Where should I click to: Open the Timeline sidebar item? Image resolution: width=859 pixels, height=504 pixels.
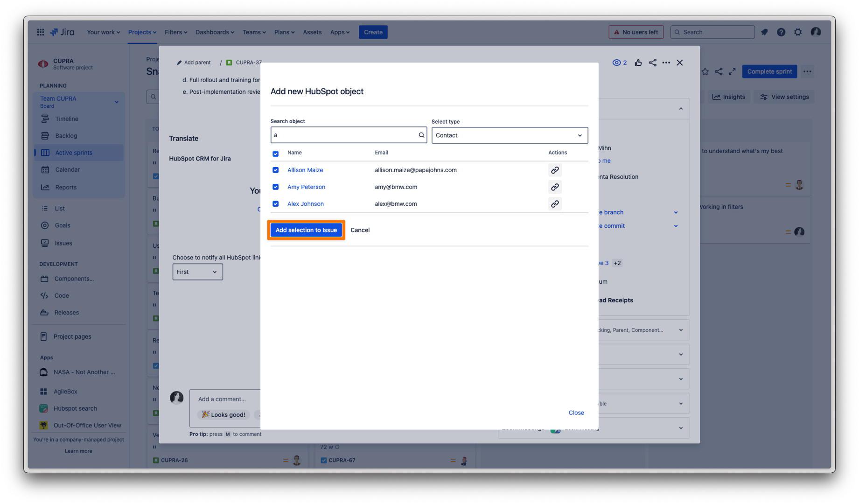[78, 119]
